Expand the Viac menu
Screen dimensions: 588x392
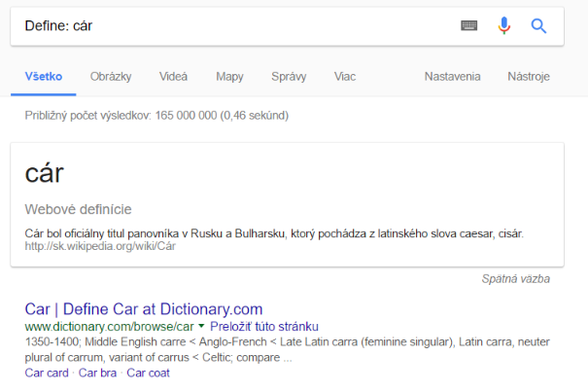(x=345, y=77)
